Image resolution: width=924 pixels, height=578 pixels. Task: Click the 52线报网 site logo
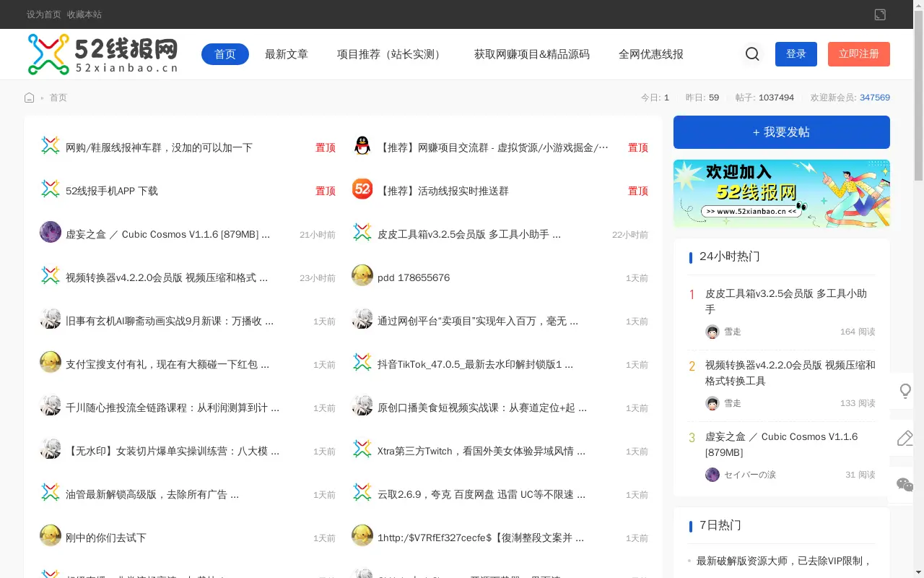(103, 54)
